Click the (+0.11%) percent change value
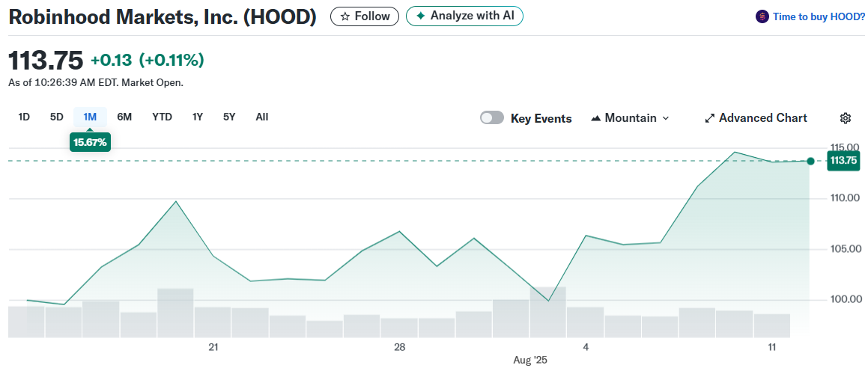Viewport: 868px width, 368px height. pyautogui.click(x=171, y=61)
